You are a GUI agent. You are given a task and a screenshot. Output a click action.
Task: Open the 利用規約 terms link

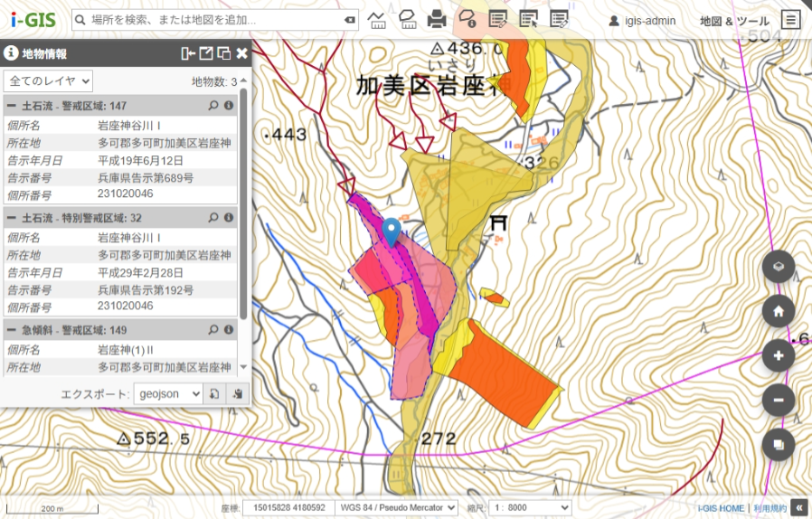click(770, 508)
